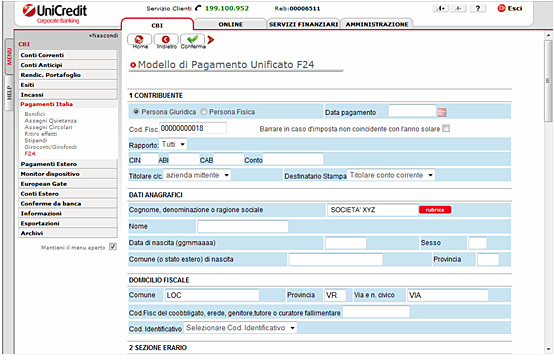The height and width of the screenshot is (360, 554).
Task: Click the Home toolbar icon
Action: click(140, 40)
